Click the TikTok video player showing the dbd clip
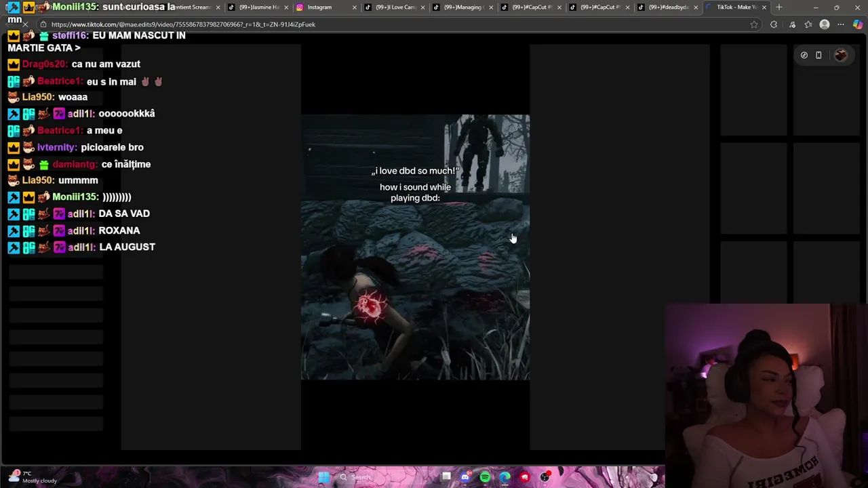 (415, 247)
